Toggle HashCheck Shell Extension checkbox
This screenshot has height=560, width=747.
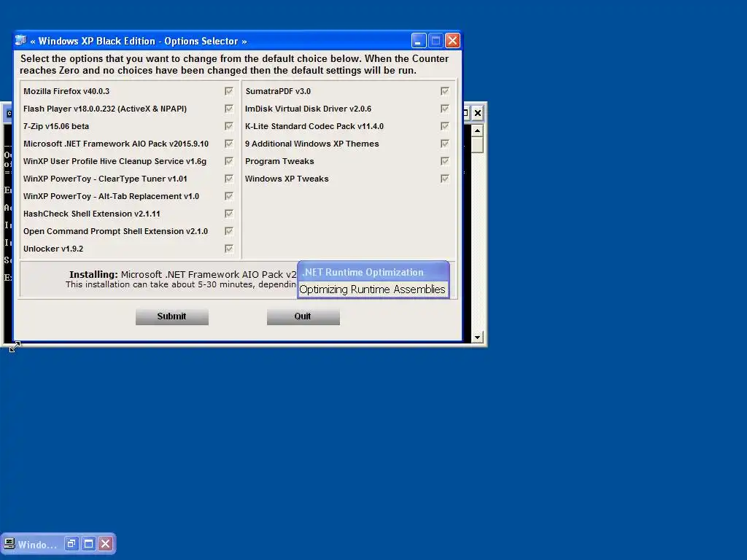tap(228, 214)
